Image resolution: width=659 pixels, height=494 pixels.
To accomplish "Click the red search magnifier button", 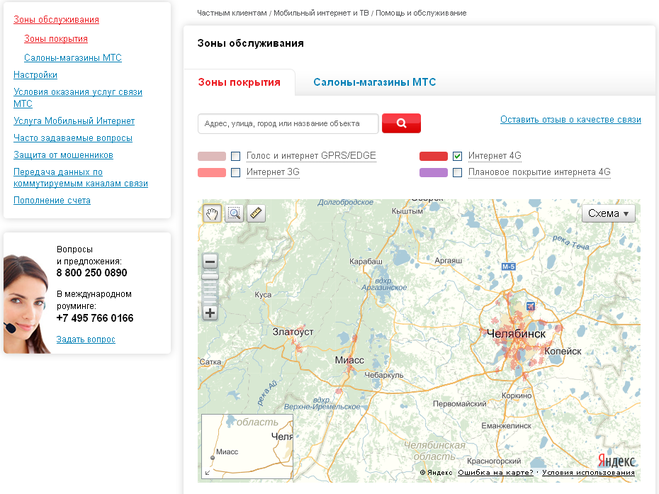I will tap(401, 123).
